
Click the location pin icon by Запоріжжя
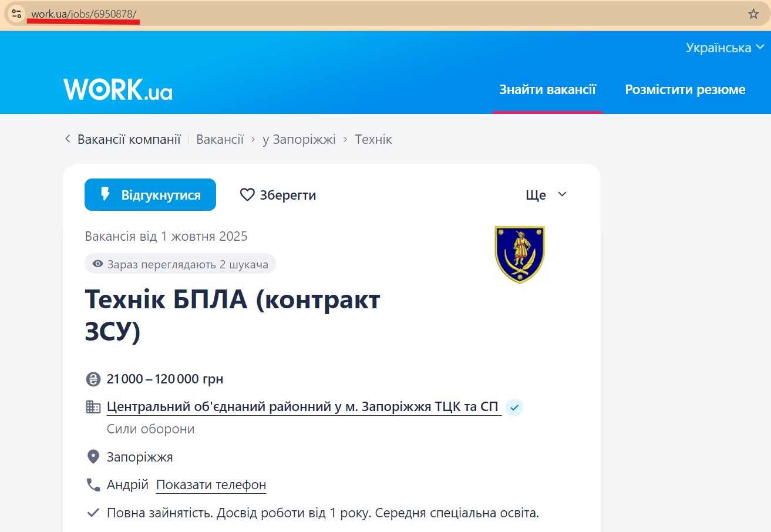[93, 457]
